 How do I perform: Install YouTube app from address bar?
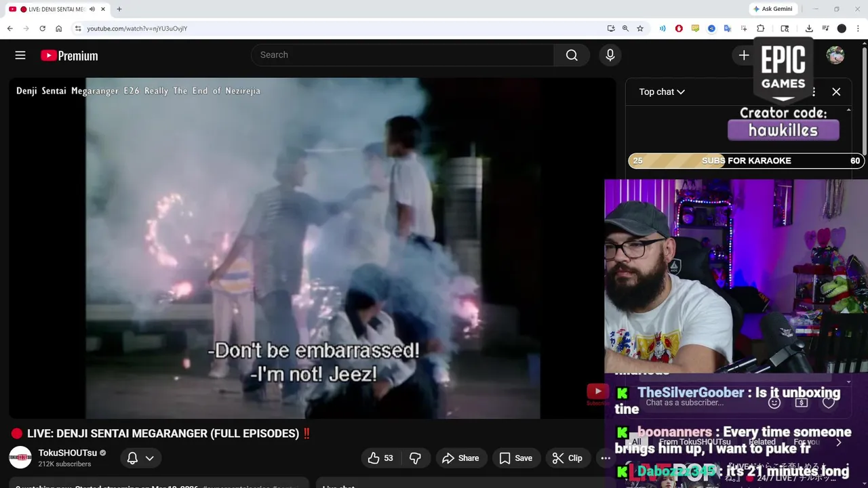point(611,28)
